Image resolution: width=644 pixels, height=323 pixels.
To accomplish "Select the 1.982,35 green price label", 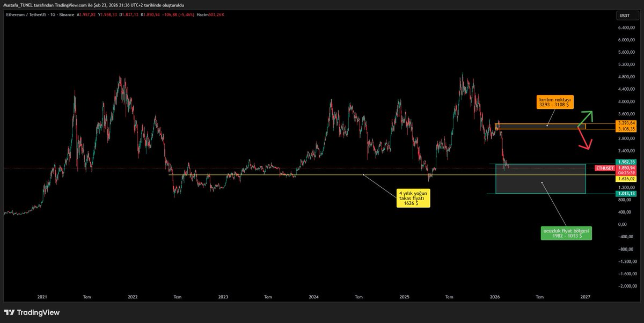I will tap(626, 162).
